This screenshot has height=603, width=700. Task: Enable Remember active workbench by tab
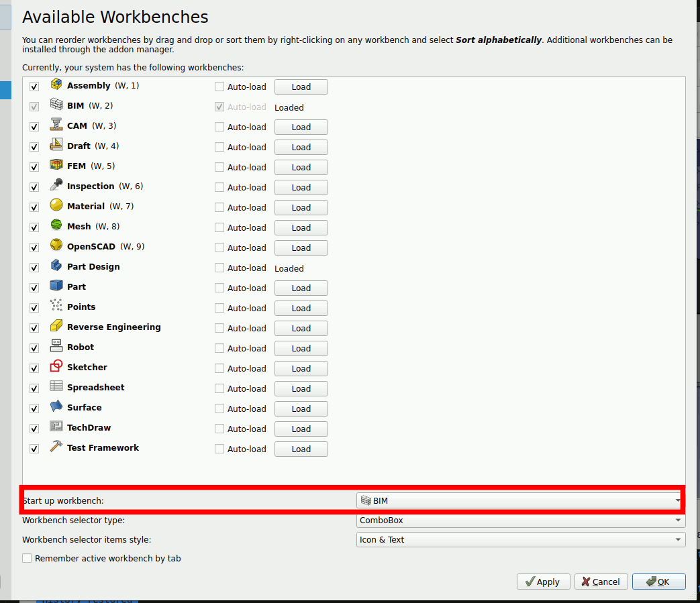point(27,558)
